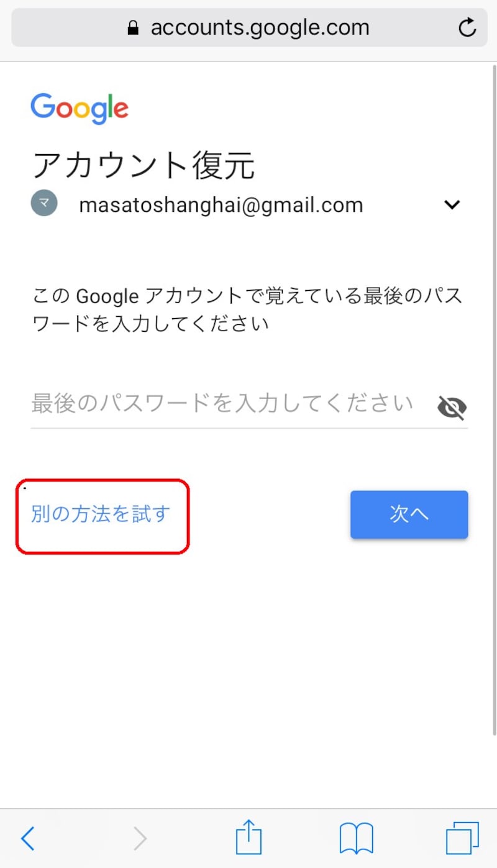Focus the 最後のパスワード input field

tap(233, 404)
